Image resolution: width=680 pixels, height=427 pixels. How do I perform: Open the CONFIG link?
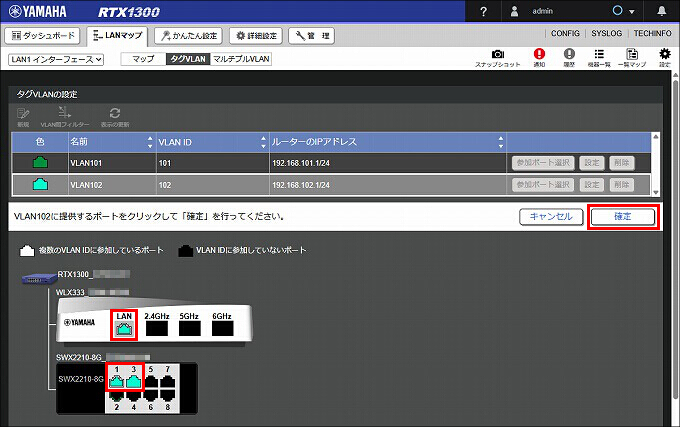tap(565, 33)
